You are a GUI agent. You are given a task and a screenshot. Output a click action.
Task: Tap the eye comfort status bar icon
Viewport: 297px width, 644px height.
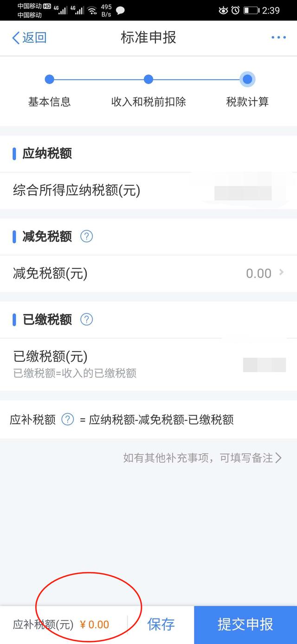coord(223,10)
